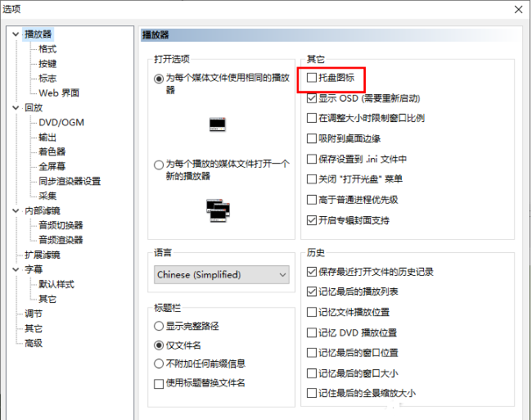This screenshot has height=420, width=532.
Task: Click the multiple player windows icon
Action: 219,210
